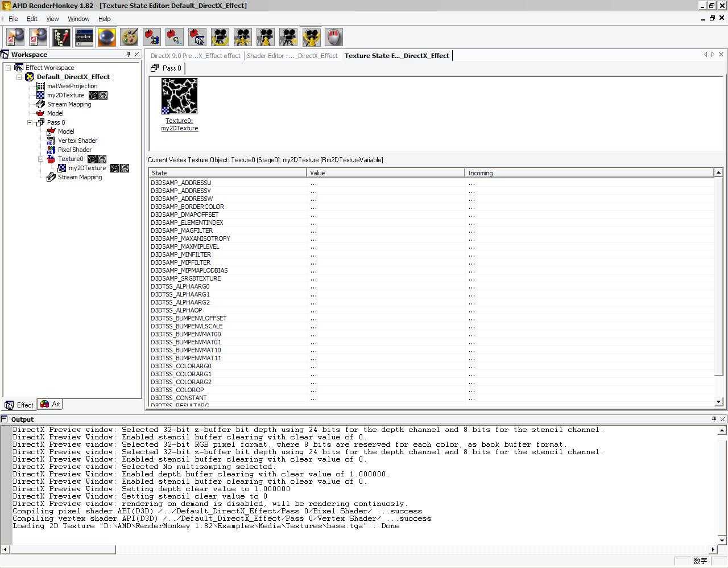
Task: Close the Workspace panel
Action: pyautogui.click(x=136, y=54)
